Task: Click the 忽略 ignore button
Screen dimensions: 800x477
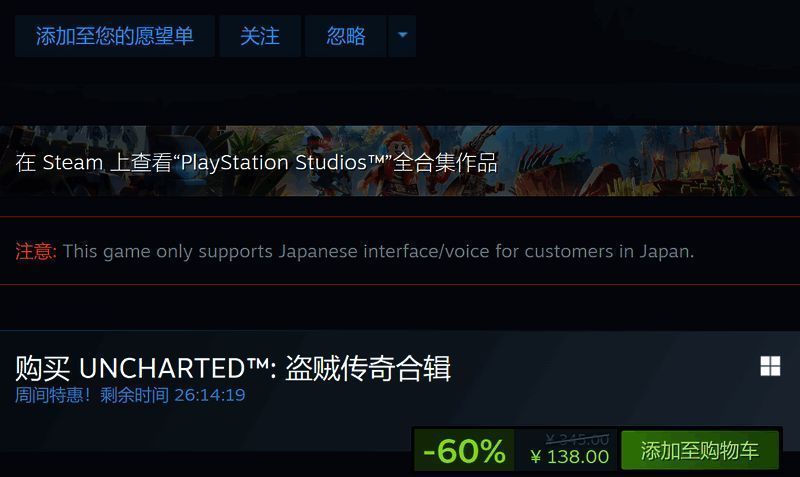Action: coord(346,36)
